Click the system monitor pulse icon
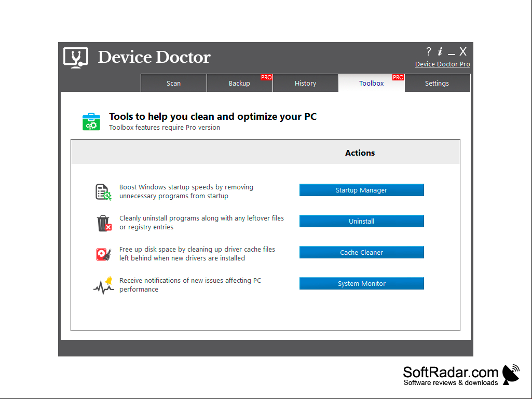Viewport: 532px width, 399px height. 103,285
